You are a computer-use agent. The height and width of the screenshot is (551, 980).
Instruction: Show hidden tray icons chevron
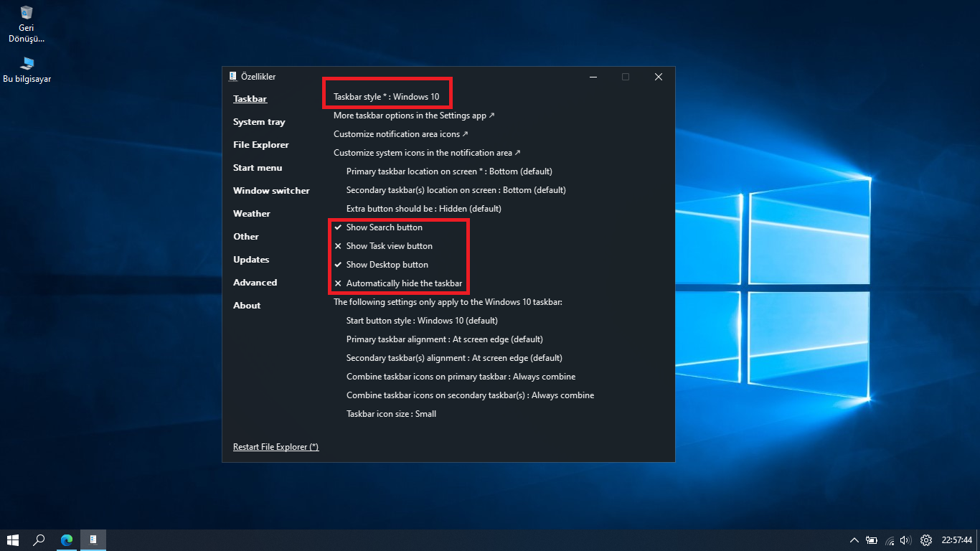[854, 540]
